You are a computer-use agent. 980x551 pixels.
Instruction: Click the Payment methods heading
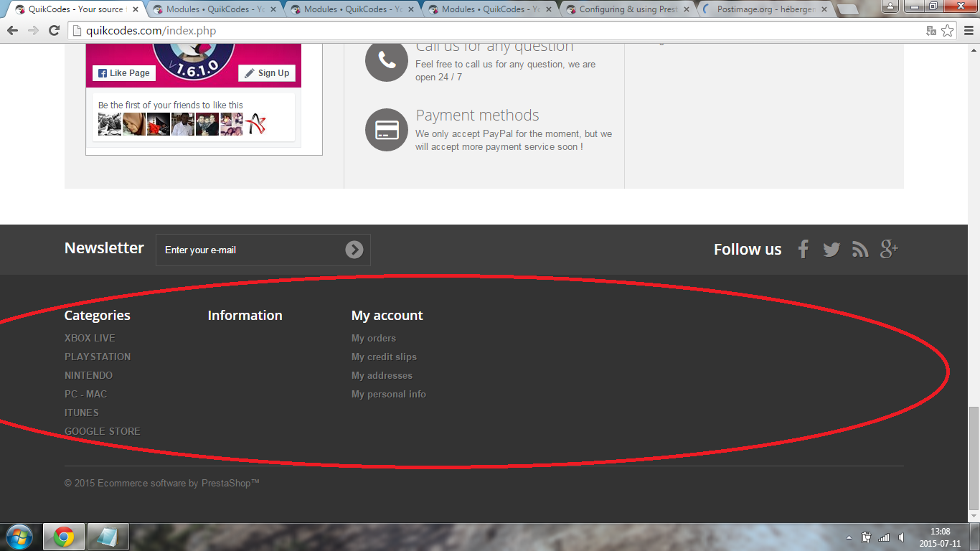pyautogui.click(x=477, y=116)
